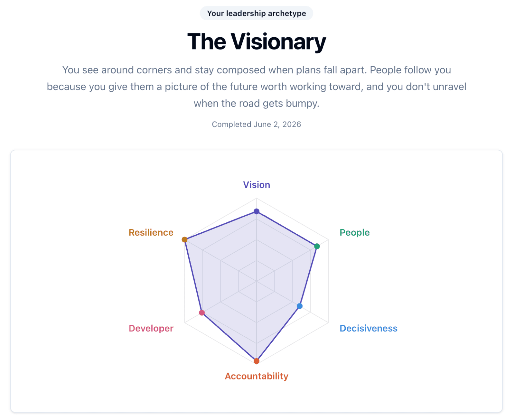Click the archetype description paragraph

[x=257, y=87]
